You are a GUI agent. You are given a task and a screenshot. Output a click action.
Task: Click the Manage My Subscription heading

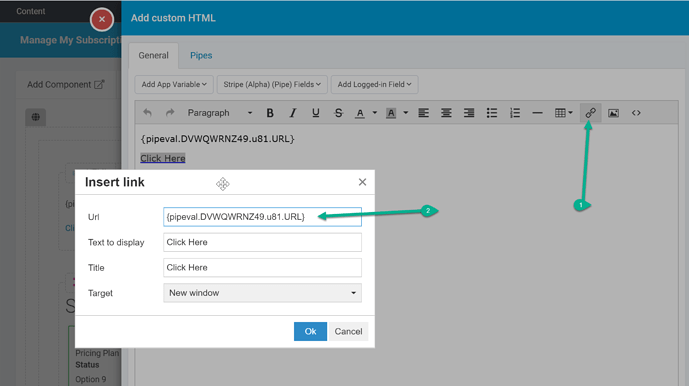point(70,40)
